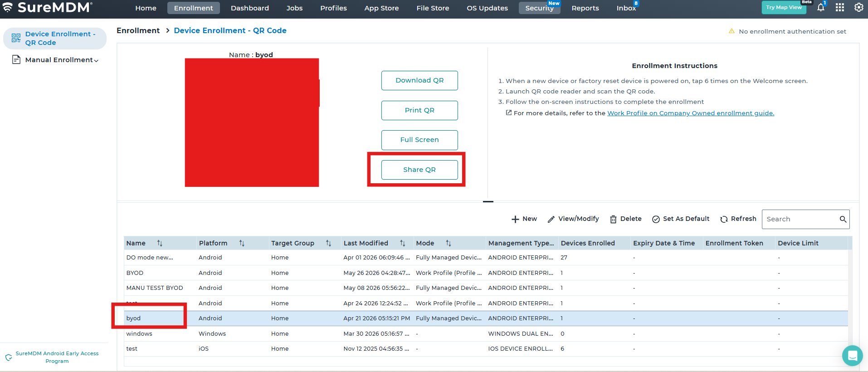Open the Inbox tab
Screen dimensions: 868x372
626,8
